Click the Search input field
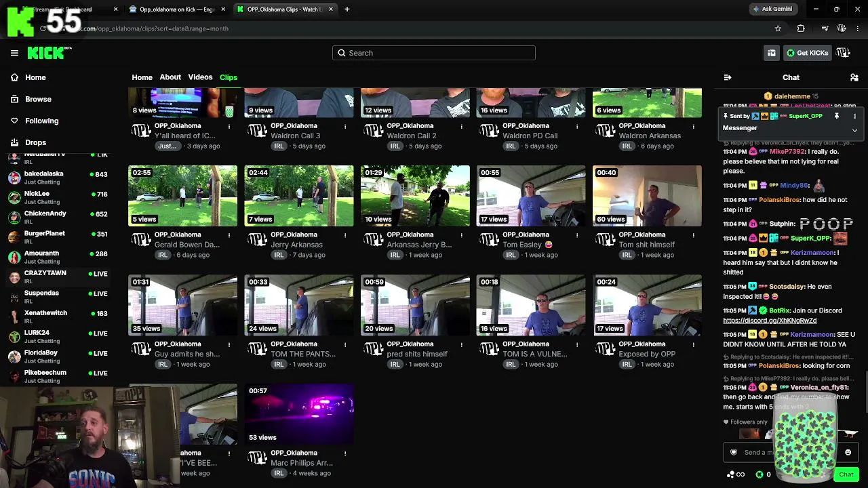Image resolution: width=868 pixels, height=488 pixels. 434,53
